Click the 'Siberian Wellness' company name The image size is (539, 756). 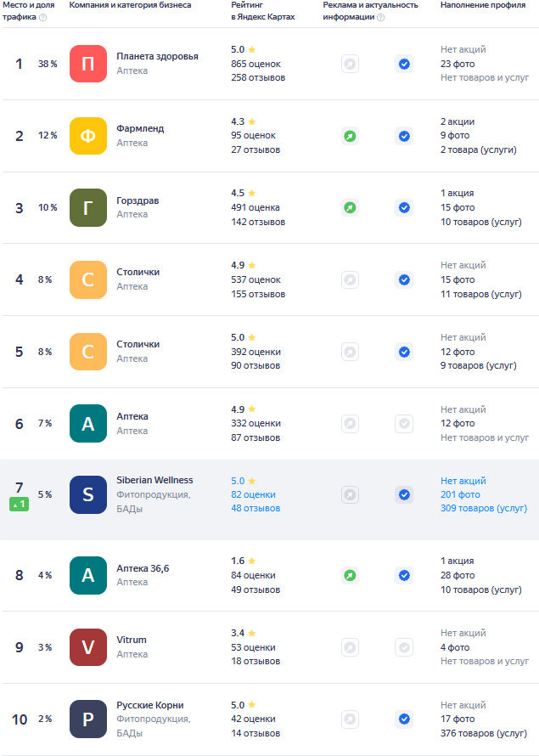[x=154, y=480]
